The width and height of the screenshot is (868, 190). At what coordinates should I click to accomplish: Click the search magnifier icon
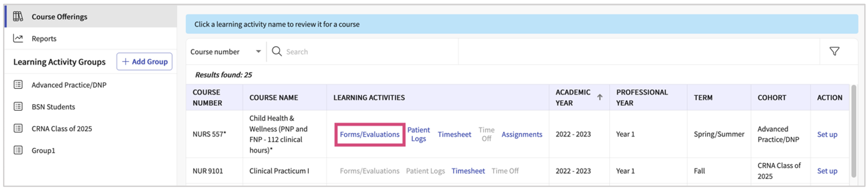click(277, 51)
